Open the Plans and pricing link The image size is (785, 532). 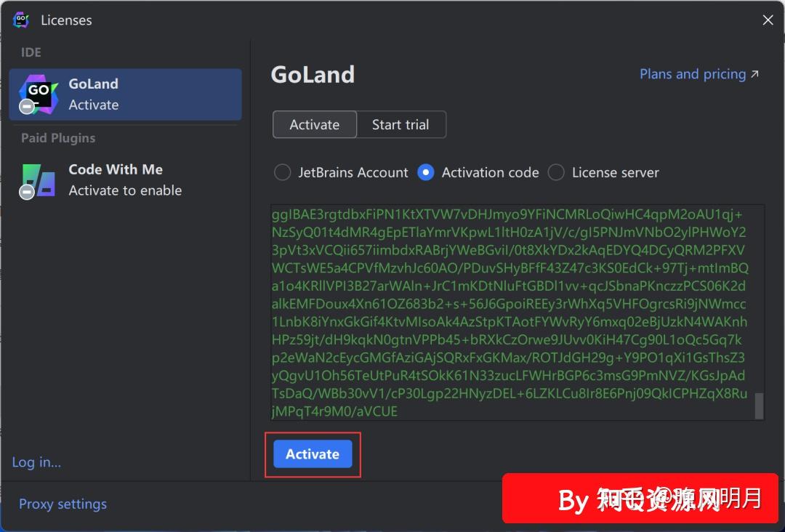pos(691,73)
